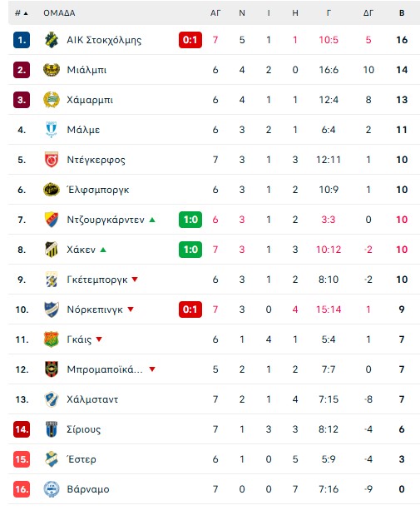Open the Έλφσμποργκ team link
Image resolution: width=420 pixels, height=510 pixels.
(x=98, y=190)
